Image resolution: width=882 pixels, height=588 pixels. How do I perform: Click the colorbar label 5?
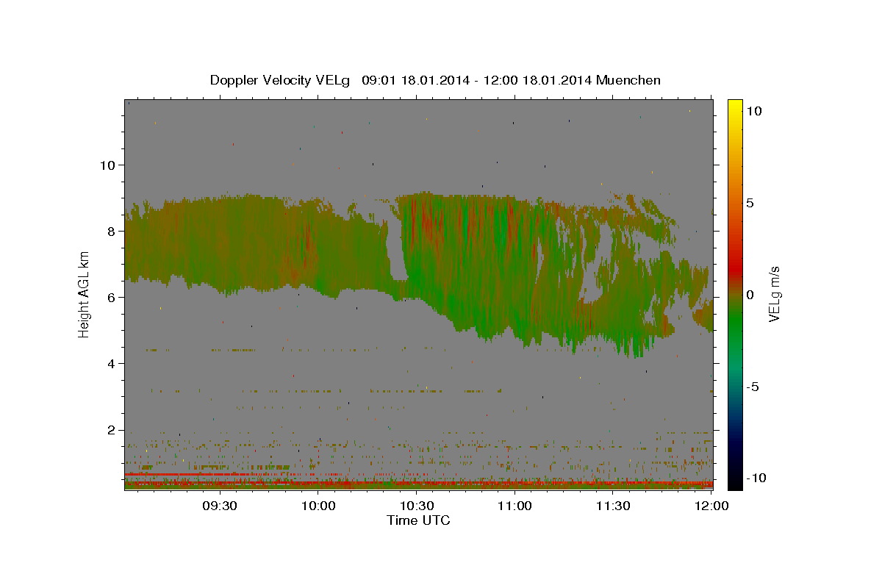(751, 203)
